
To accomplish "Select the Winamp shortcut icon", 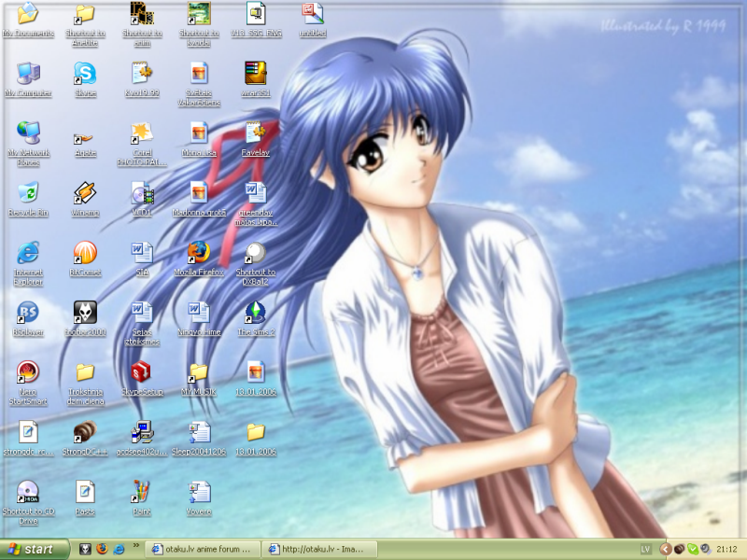I will [85, 199].
